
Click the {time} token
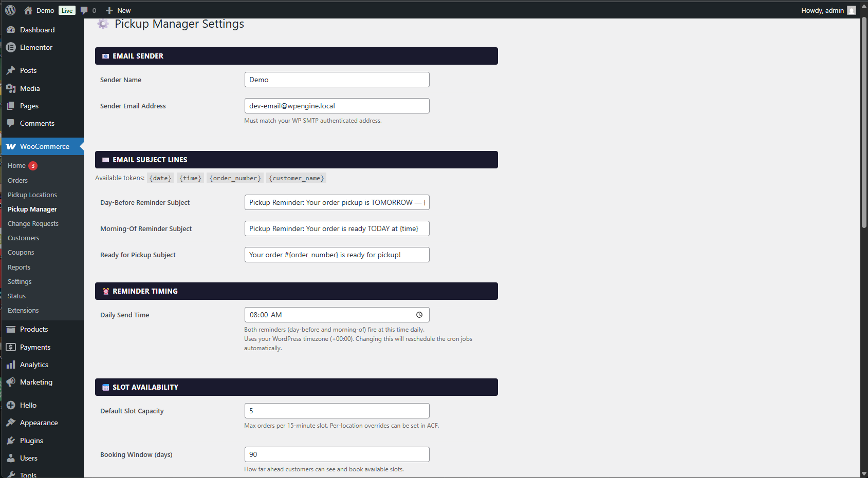[191, 178]
